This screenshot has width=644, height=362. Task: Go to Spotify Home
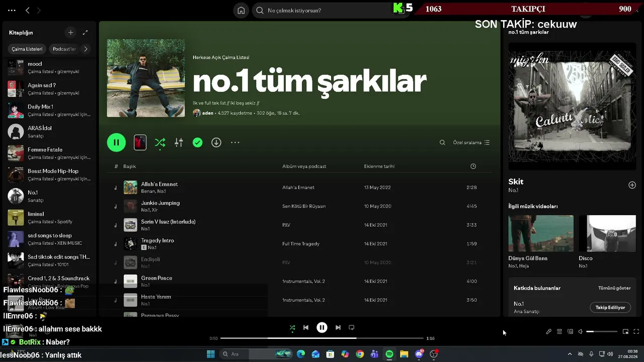click(x=241, y=10)
